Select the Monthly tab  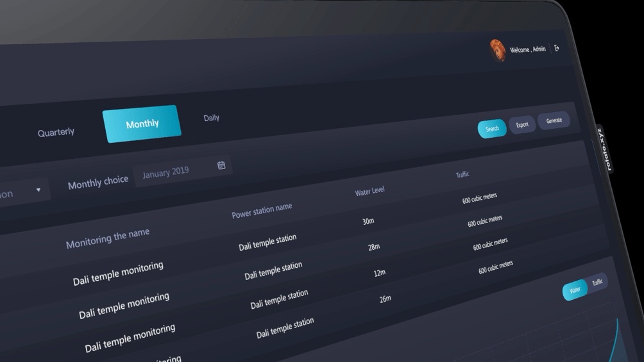(142, 124)
